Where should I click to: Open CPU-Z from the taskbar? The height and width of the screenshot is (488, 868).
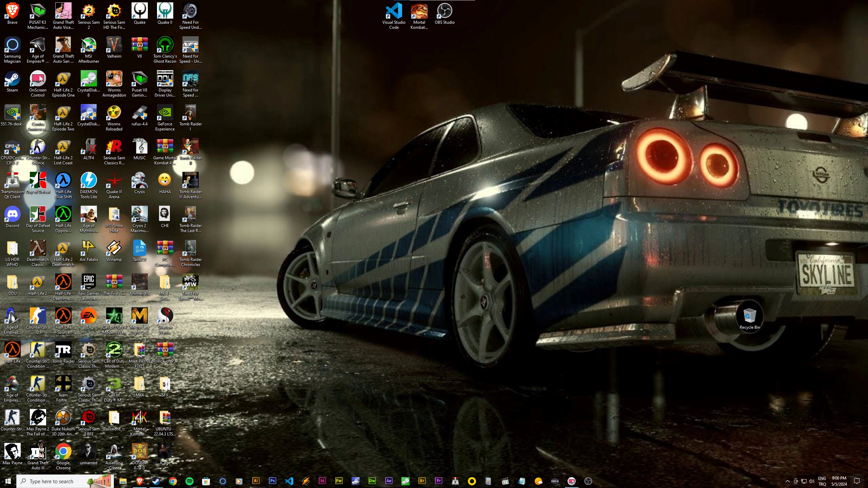[555, 481]
